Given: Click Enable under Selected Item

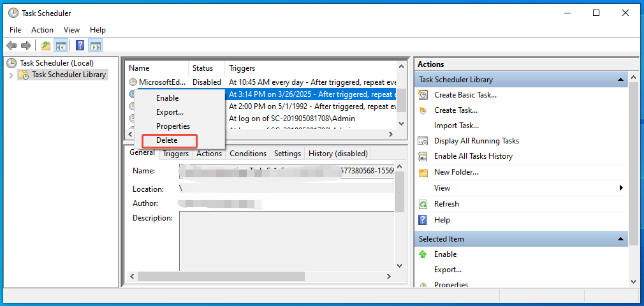Looking at the screenshot, I should coord(445,254).
